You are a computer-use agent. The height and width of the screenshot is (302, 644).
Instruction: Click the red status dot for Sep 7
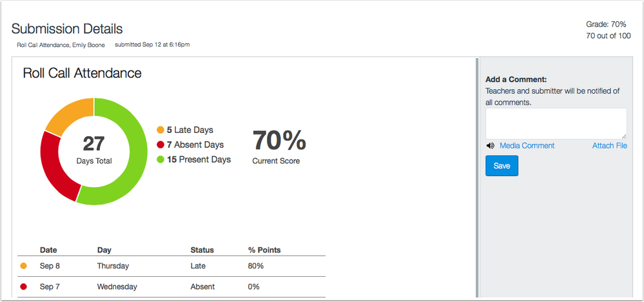(x=24, y=287)
